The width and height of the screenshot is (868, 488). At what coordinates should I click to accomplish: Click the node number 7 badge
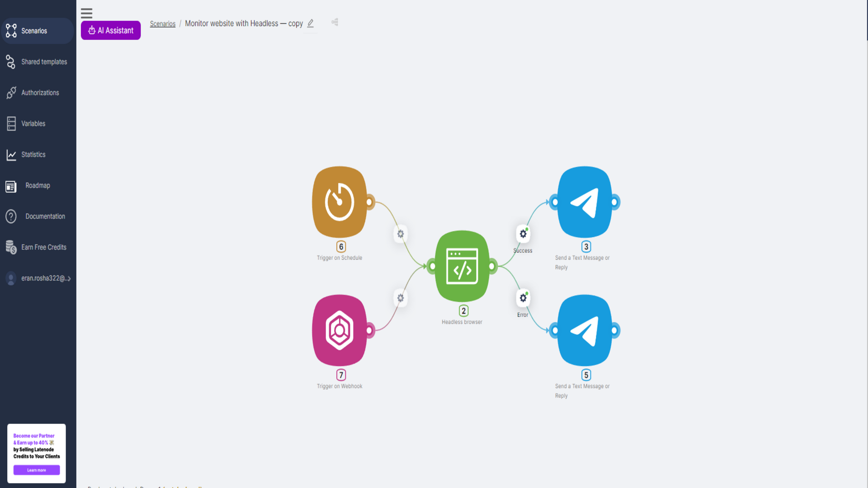[341, 375]
